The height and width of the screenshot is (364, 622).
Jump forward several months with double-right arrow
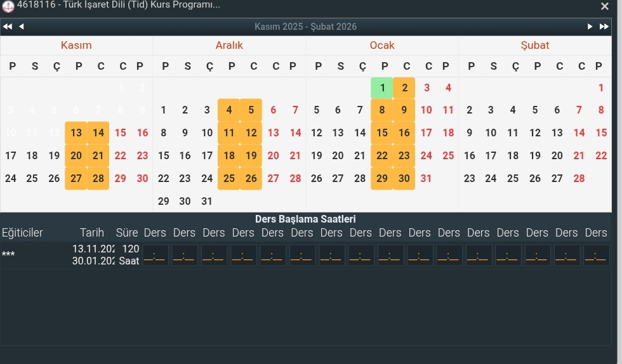(604, 27)
